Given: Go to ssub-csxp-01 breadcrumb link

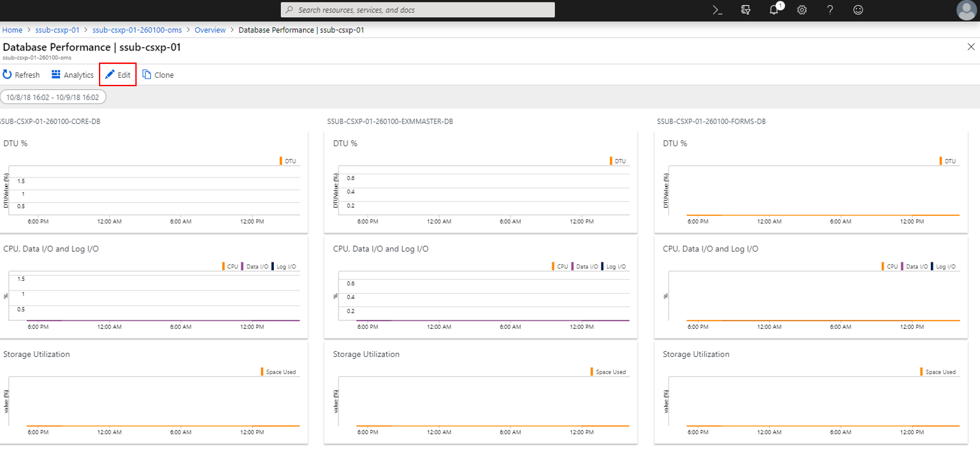Looking at the screenshot, I should pos(57,30).
